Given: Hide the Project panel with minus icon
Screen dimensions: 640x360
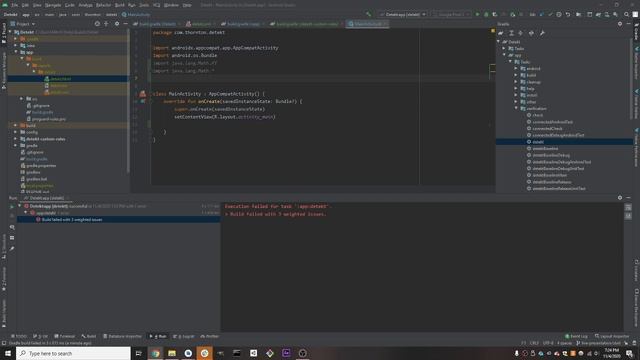Looking at the screenshot, I should [125, 24].
